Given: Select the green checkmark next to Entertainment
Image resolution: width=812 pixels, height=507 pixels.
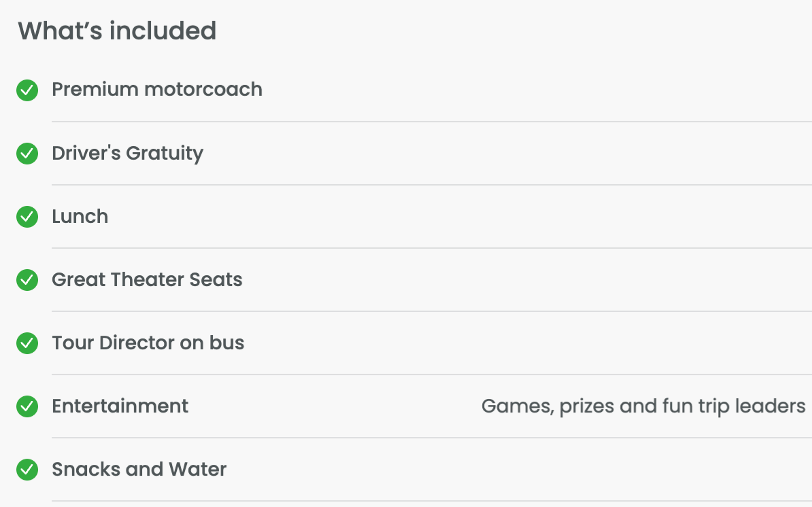Looking at the screenshot, I should click(x=27, y=406).
